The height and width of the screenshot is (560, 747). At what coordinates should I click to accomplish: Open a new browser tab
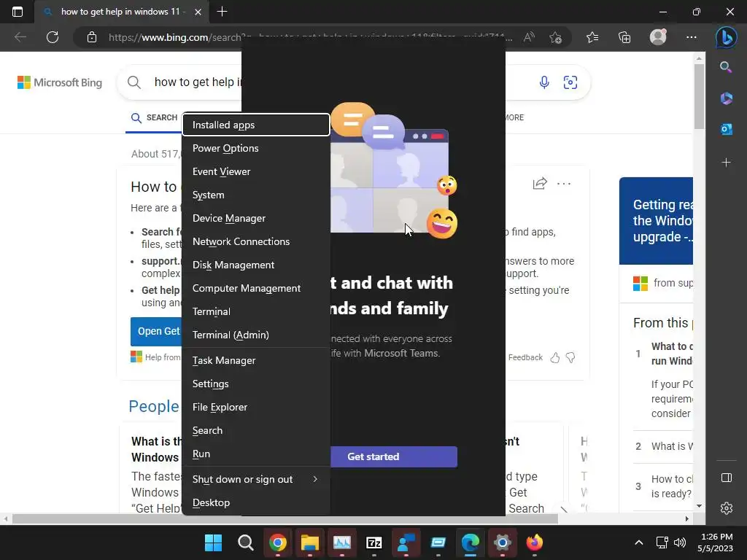[x=222, y=12]
